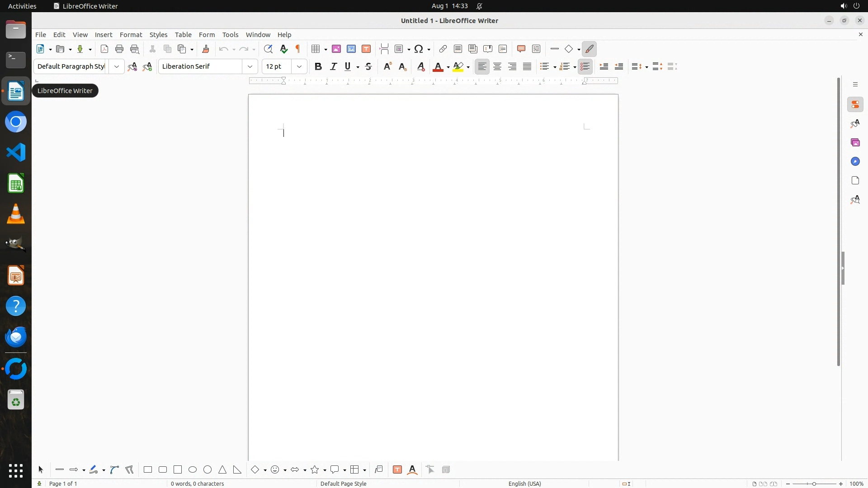The image size is (868, 488).
Task: Click the Export as PDF icon
Action: [104, 49]
